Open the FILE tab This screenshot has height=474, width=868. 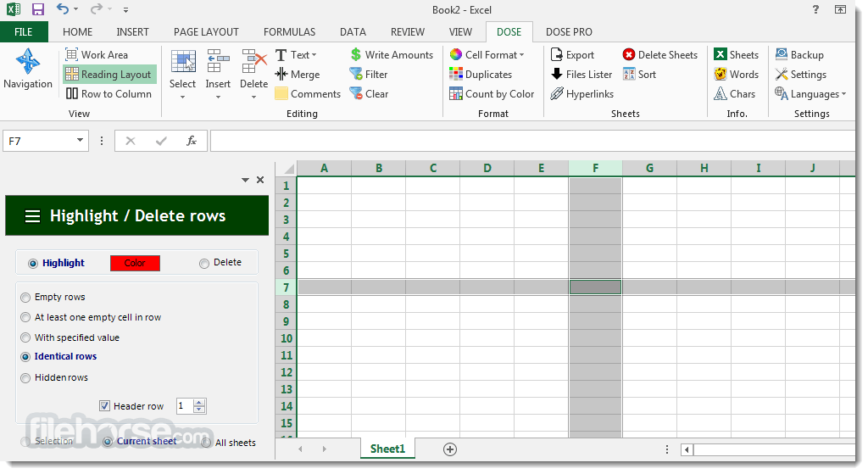coord(23,32)
